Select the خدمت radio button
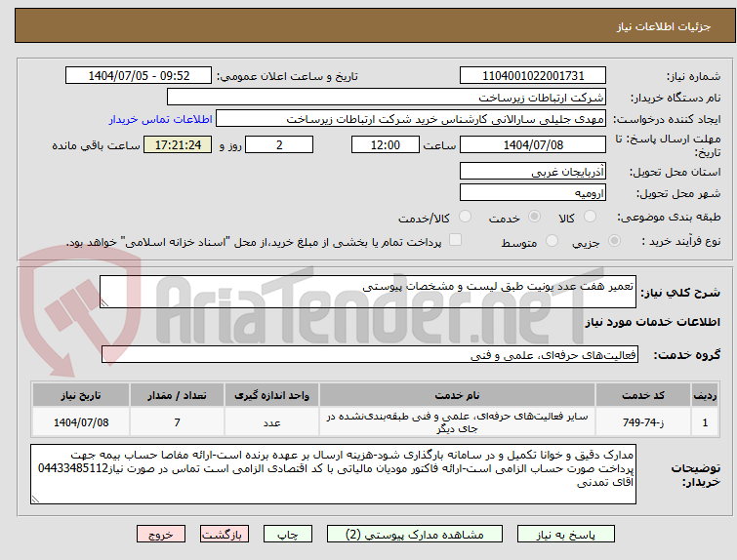Screen dimensions: 737x560 click(534, 217)
